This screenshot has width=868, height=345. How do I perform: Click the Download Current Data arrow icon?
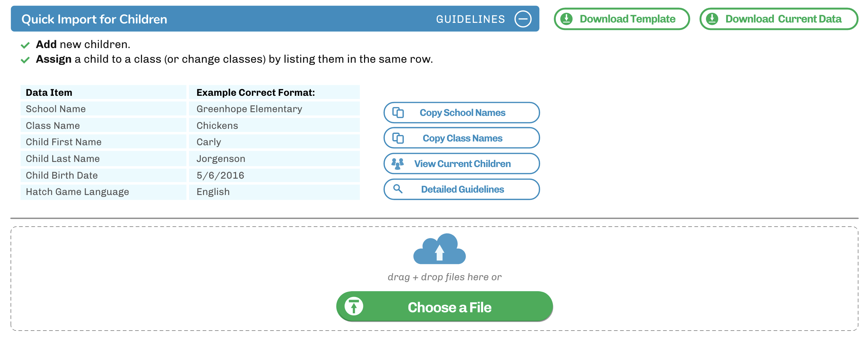712,19
